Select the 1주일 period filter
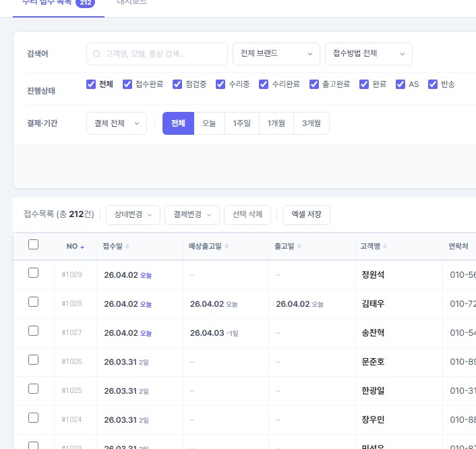Viewport: 476px width, 449px height. 241,123
